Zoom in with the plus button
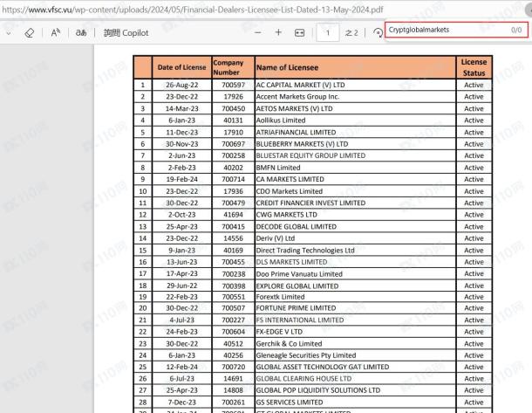This screenshot has height=413, width=532. coord(278,32)
